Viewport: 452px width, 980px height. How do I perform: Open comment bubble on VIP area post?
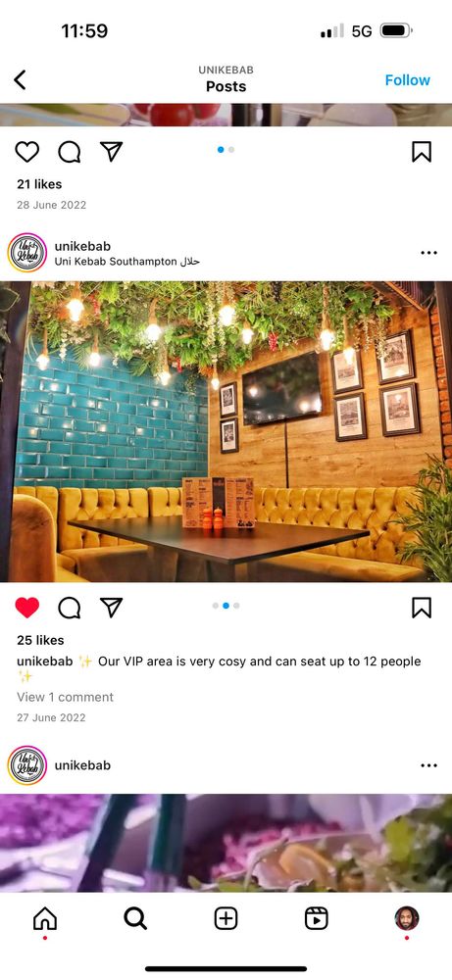(x=70, y=607)
